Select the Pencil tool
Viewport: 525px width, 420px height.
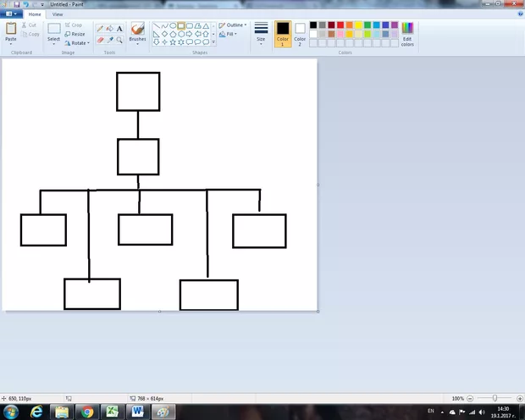100,28
